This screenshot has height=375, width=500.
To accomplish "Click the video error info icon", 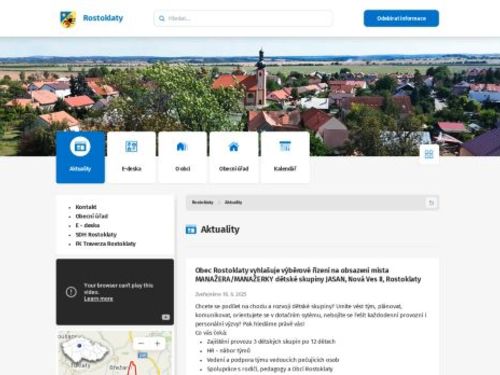I will (x=71, y=292).
